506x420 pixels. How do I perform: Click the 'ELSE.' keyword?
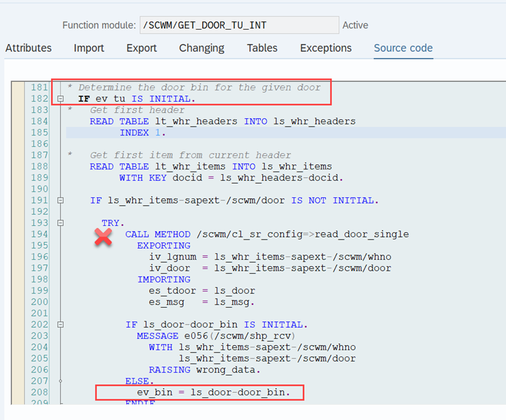139,381
